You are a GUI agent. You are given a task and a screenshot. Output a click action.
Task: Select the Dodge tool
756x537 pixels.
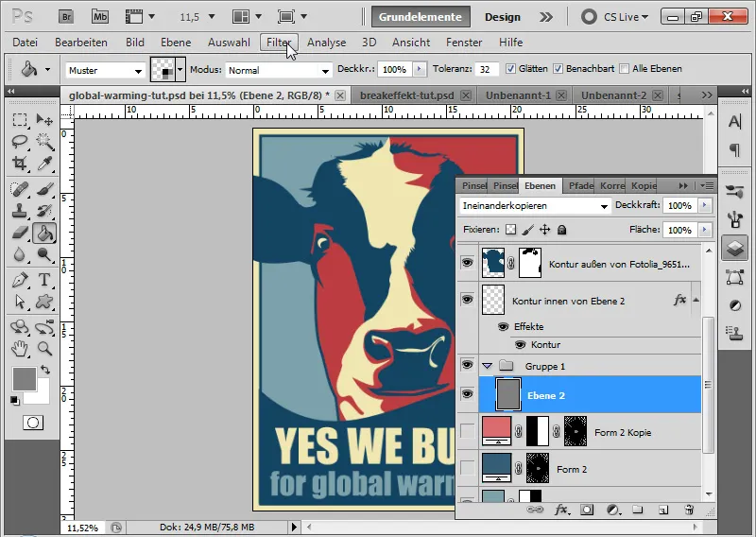tap(44, 254)
